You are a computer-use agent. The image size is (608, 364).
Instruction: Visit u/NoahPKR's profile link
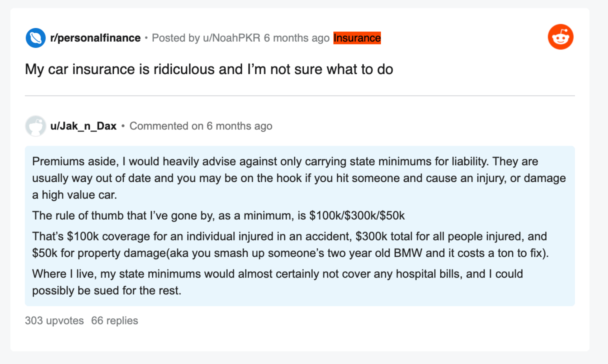pyautogui.click(x=231, y=38)
